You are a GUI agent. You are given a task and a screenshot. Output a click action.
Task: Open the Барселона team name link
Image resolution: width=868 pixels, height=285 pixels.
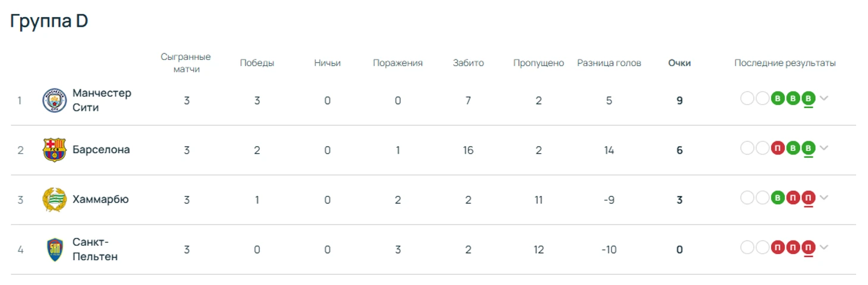tap(101, 150)
